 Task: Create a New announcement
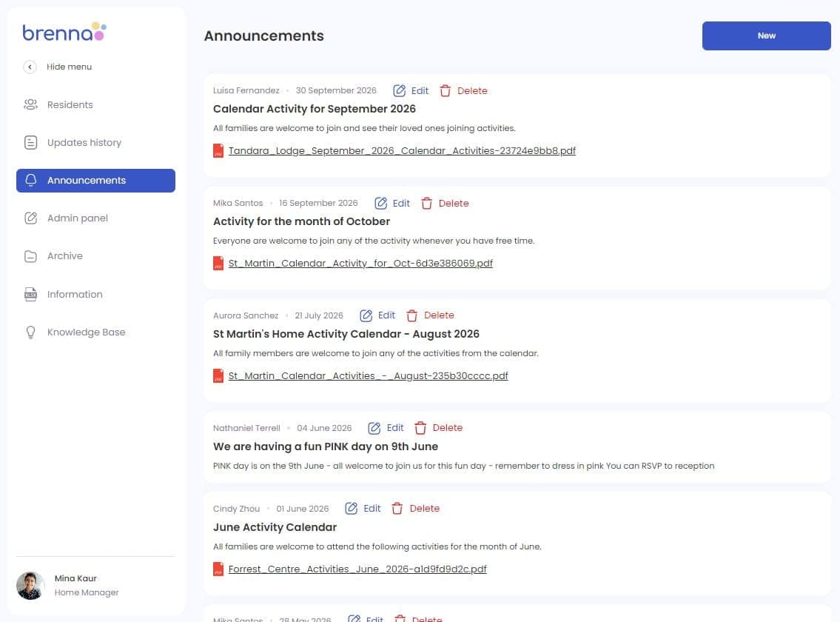coord(766,36)
